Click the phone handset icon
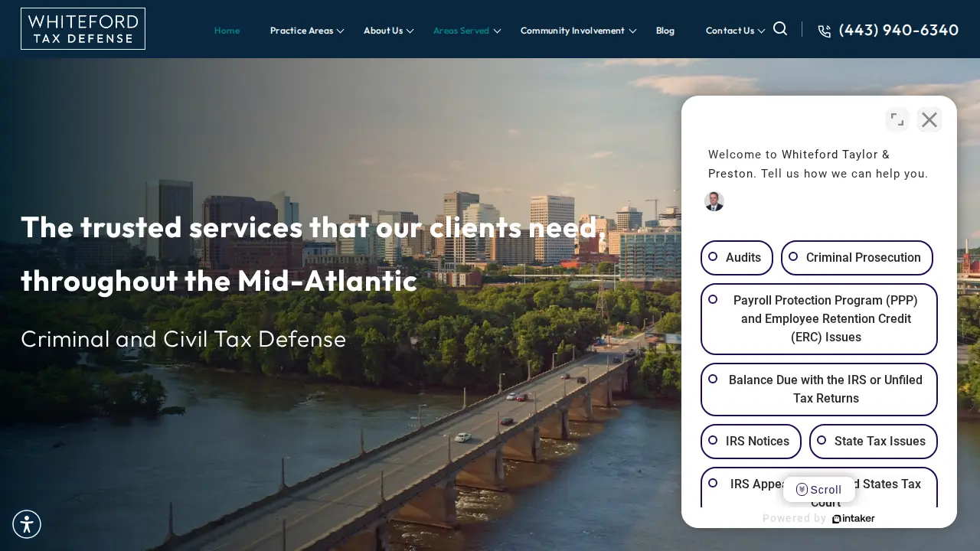980x551 pixels. point(824,31)
